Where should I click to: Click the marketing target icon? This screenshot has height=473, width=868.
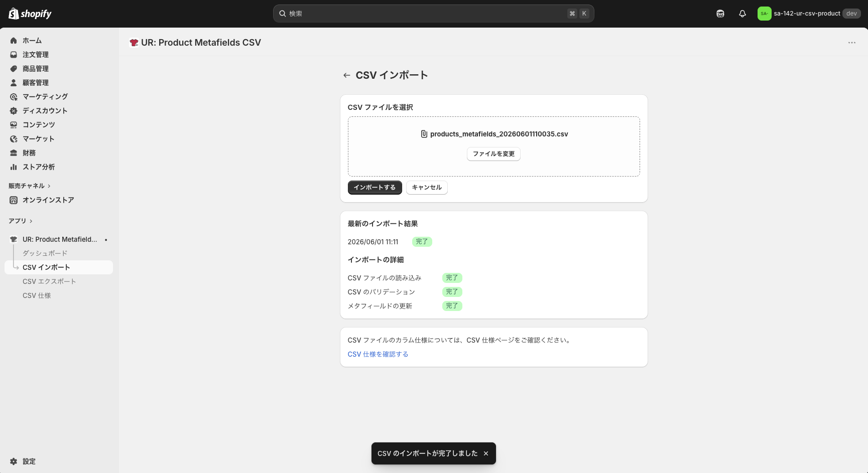(x=14, y=97)
